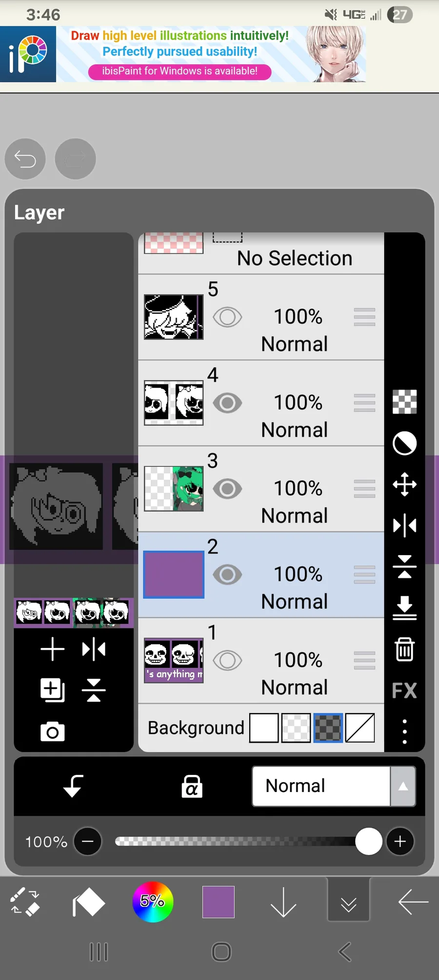Open camera to import a photo layer

[x=53, y=731]
